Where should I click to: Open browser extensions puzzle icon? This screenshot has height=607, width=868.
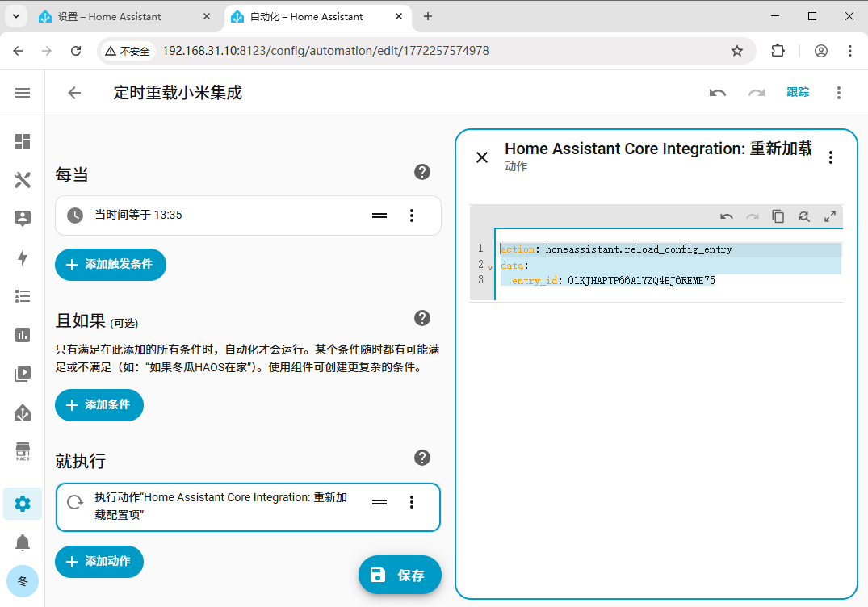tap(778, 51)
